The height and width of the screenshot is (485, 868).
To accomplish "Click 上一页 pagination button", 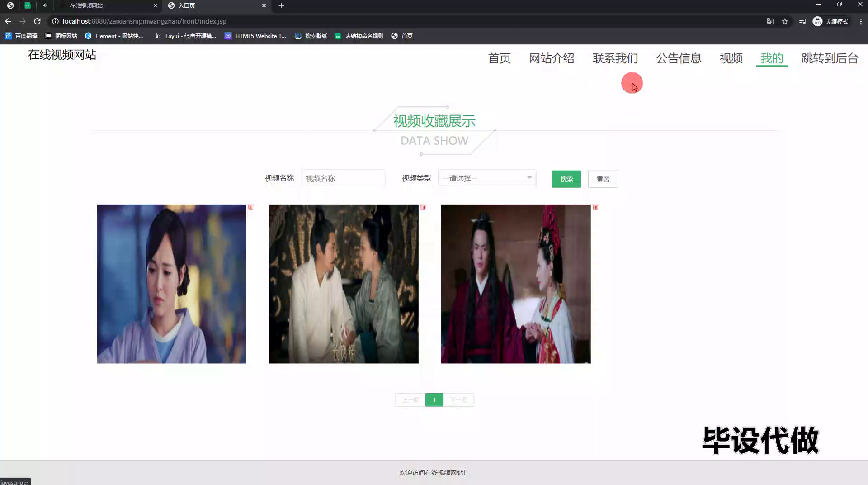I will tap(410, 400).
